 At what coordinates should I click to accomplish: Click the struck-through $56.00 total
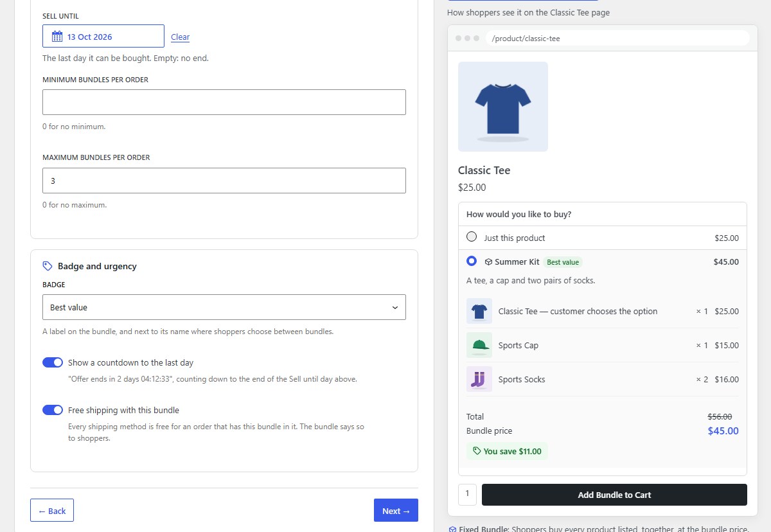pos(720,416)
